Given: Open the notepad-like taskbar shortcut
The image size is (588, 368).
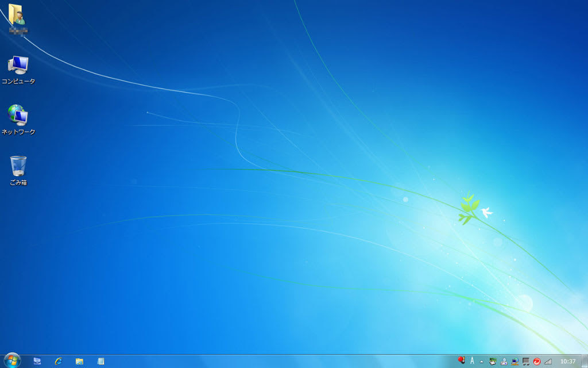Looking at the screenshot, I should pyautogui.click(x=100, y=361).
